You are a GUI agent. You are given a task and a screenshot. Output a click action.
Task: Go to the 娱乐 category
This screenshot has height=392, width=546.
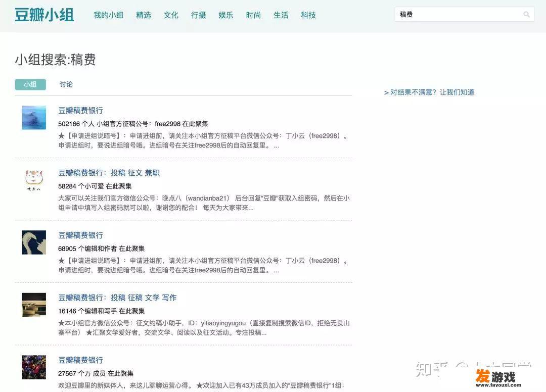click(x=226, y=15)
